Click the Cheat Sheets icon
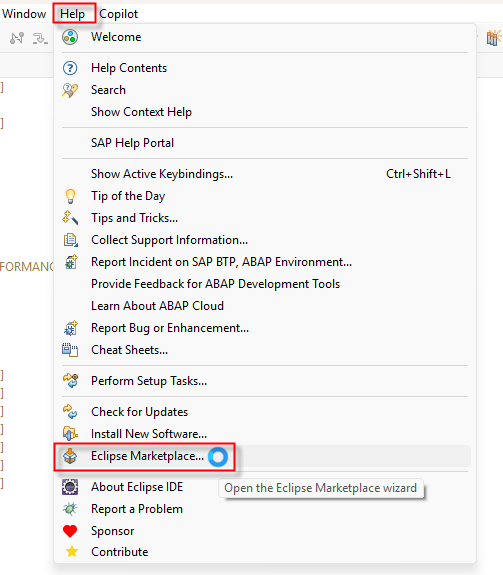The width and height of the screenshot is (503, 575). pyautogui.click(x=70, y=350)
